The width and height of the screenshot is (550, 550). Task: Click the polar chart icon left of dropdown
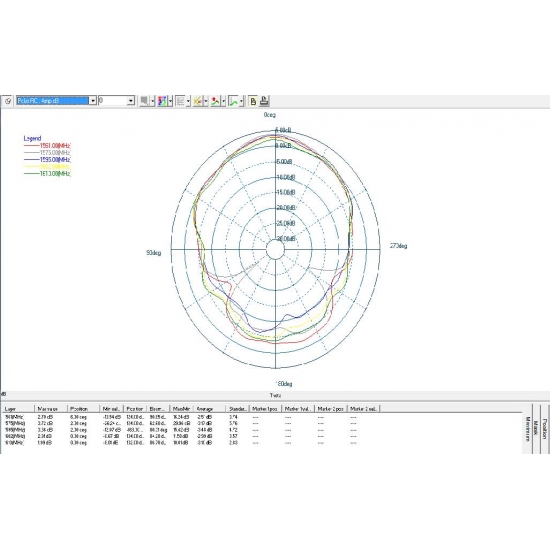pyautogui.click(x=8, y=101)
